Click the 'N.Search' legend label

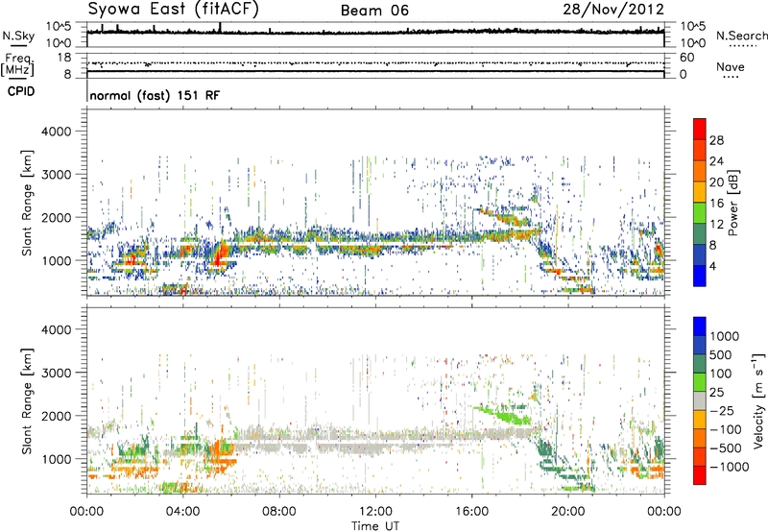[x=741, y=36]
